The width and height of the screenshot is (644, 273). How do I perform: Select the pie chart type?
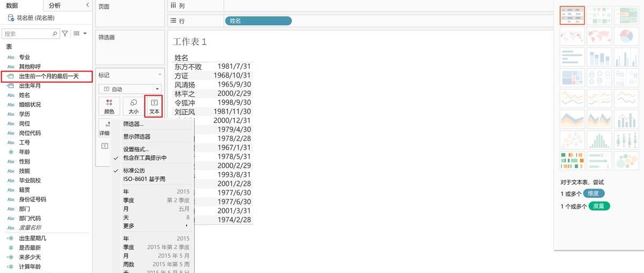tap(626, 36)
